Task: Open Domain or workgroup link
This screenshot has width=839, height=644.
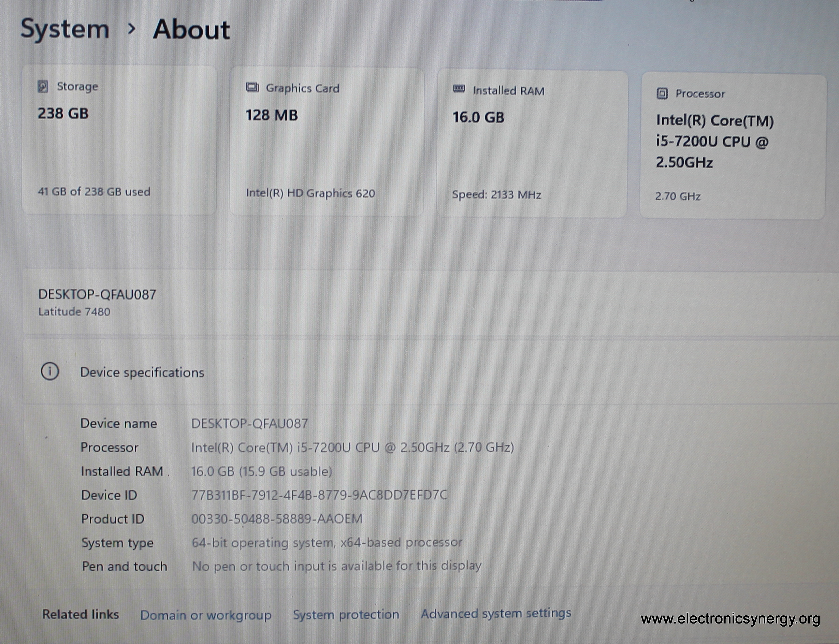Action: pyautogui.click(x=205, y=615)
